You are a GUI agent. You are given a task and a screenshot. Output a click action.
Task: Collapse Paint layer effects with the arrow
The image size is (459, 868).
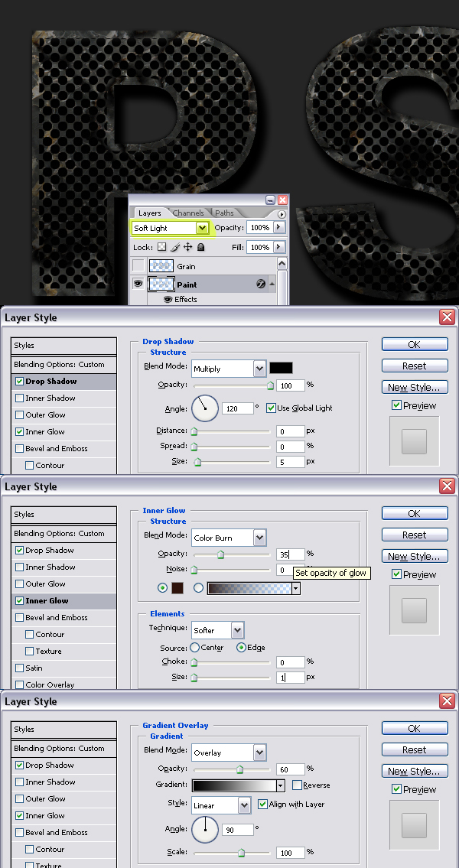coord(272,284)
